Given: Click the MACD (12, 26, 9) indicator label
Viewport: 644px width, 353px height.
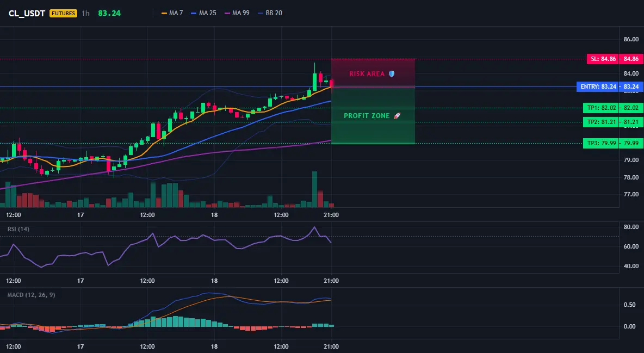Looking at the screenshot, I should click(31, 295).
